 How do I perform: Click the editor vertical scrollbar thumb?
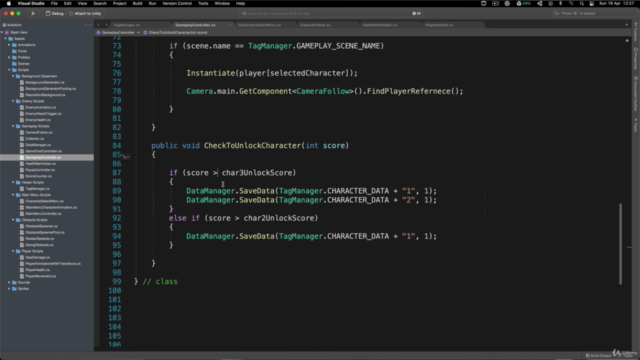tap(620, 244)
